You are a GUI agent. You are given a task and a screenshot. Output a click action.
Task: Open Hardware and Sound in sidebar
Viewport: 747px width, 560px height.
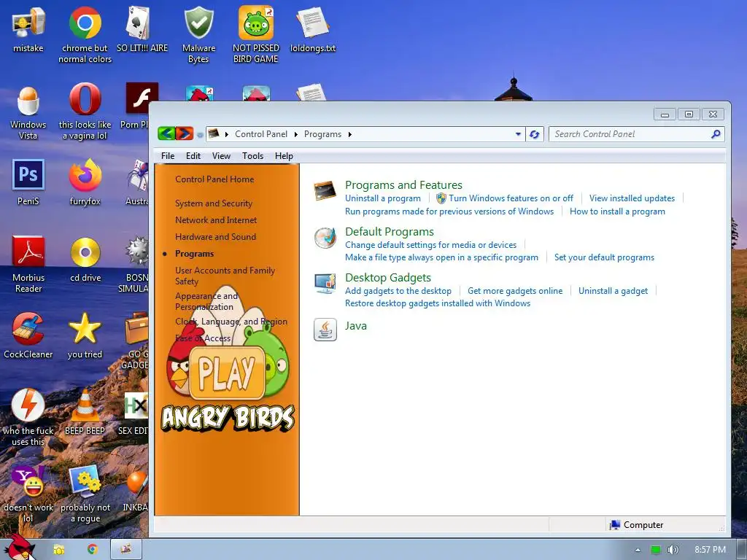pyautogui.click(x=215, y=237)
